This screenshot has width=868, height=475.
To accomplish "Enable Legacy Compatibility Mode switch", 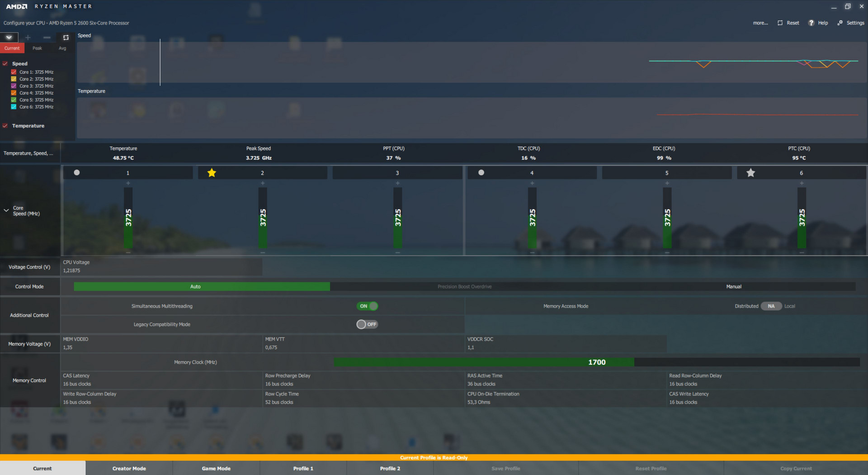I will click(x=367, y=324).
